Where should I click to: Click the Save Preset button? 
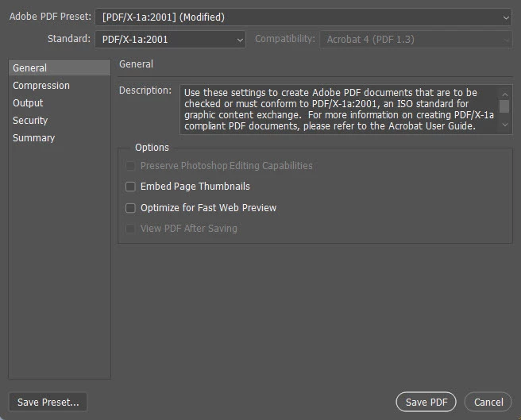[x=48, y=402]
